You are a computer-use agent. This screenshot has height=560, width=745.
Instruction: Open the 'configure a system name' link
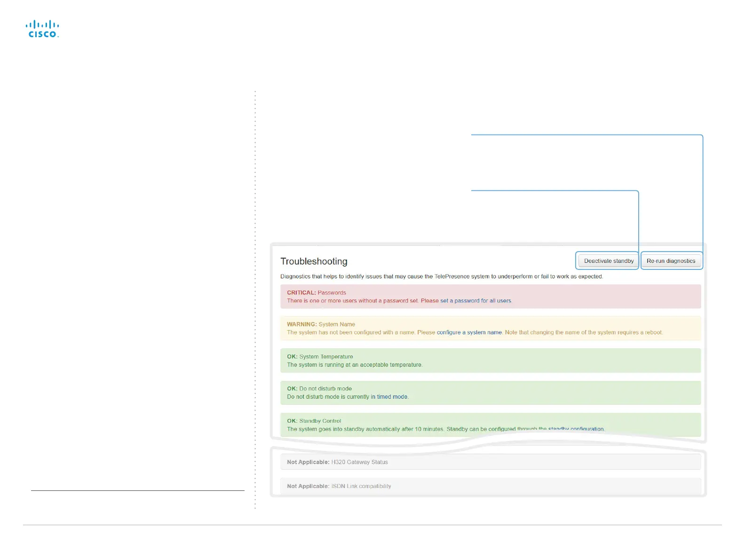[x=469, y=332]
